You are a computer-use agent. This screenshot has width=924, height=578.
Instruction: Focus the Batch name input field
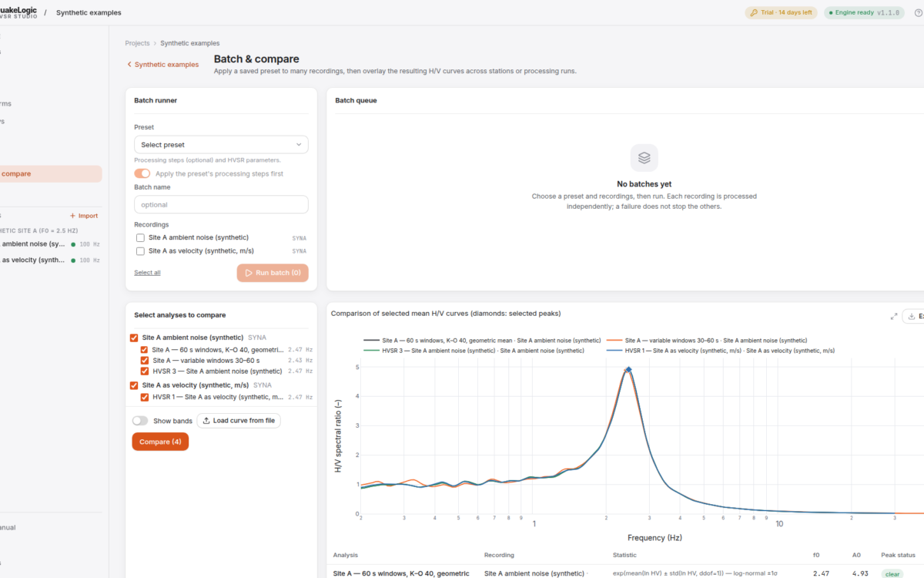pos(221,204)
